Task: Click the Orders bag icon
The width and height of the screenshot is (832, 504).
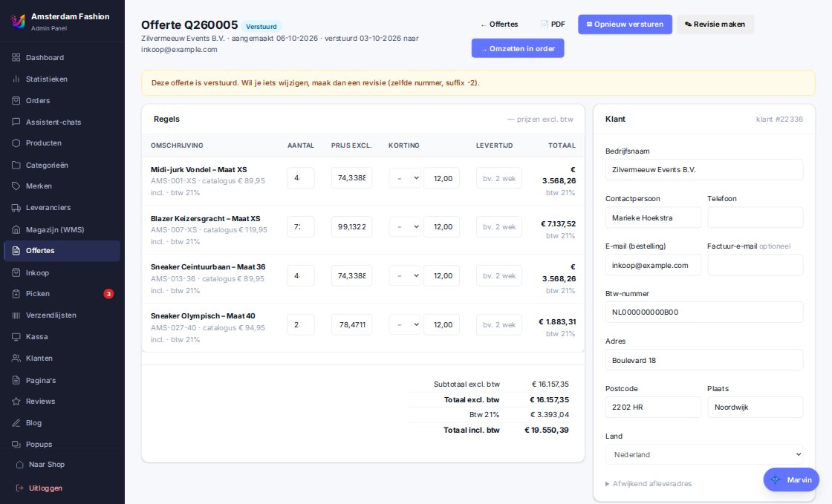Action: coord(16,101)
